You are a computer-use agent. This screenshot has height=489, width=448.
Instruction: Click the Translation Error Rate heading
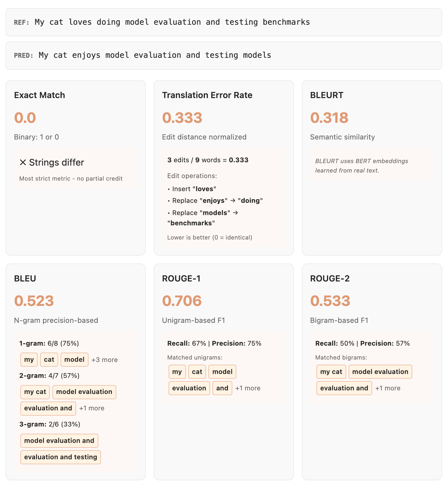tap(207, 95)
